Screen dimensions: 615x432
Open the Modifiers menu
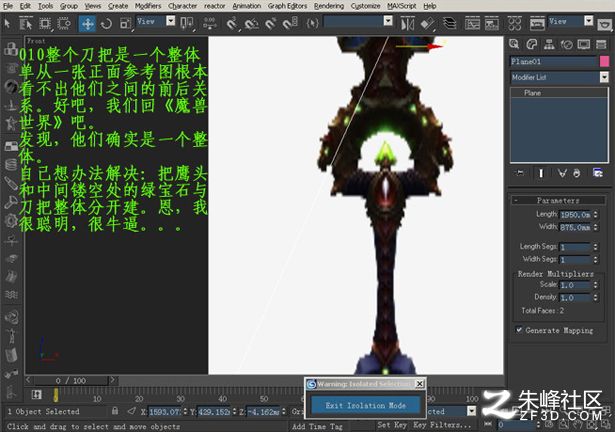148,6
